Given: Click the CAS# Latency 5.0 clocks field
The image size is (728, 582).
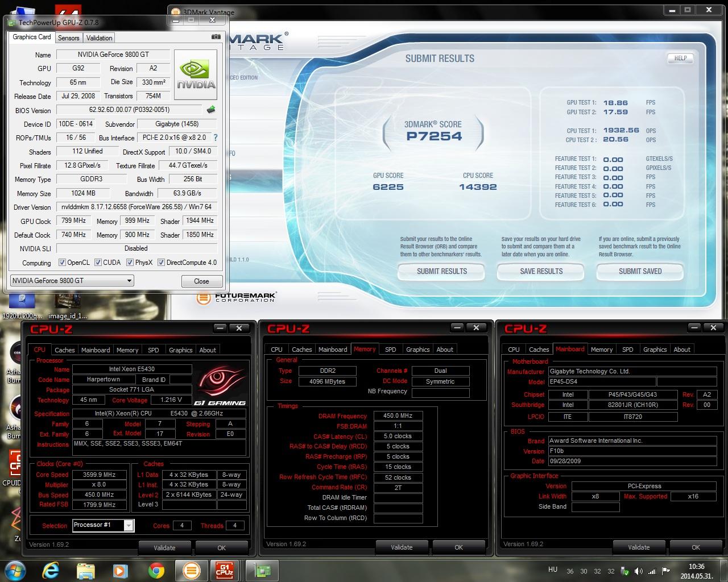Looking at the screenshot, I should click(398, 436).
